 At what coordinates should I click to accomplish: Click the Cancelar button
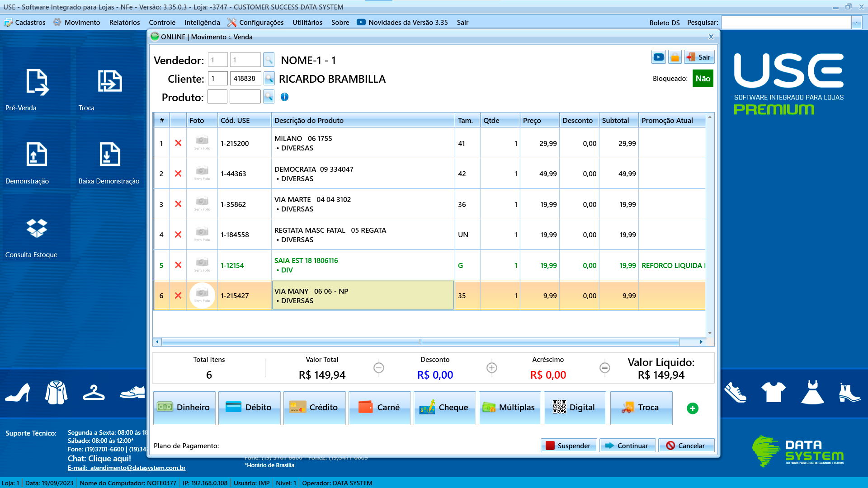(x=686, y=446)
